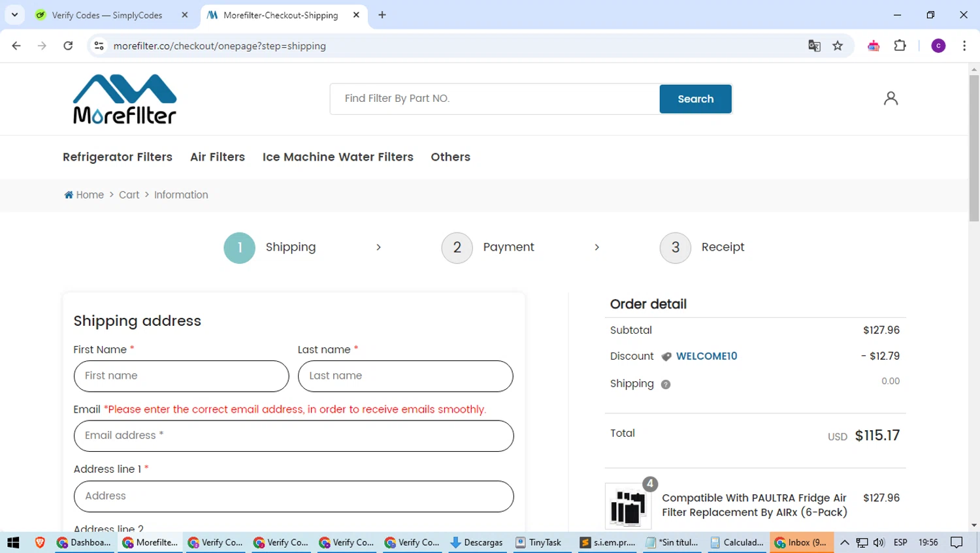Open the Air Filters menu
980x553 pixels.
pyautogui.click(x=218, y=157)
